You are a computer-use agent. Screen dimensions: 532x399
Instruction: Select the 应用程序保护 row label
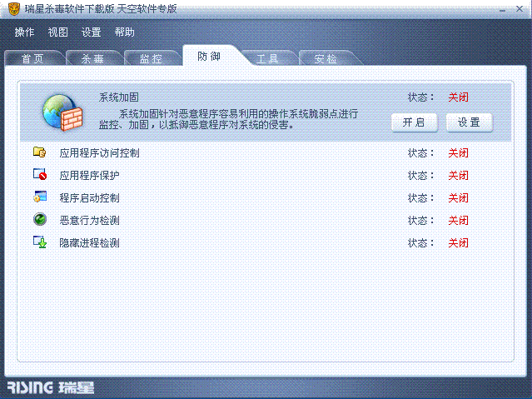click(x=90, y=176)
